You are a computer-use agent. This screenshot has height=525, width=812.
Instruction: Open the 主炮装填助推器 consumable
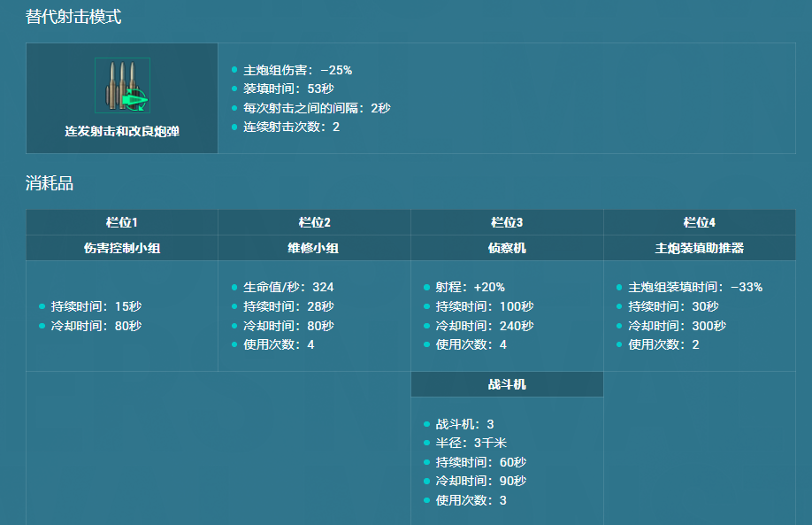coord(699,249)
